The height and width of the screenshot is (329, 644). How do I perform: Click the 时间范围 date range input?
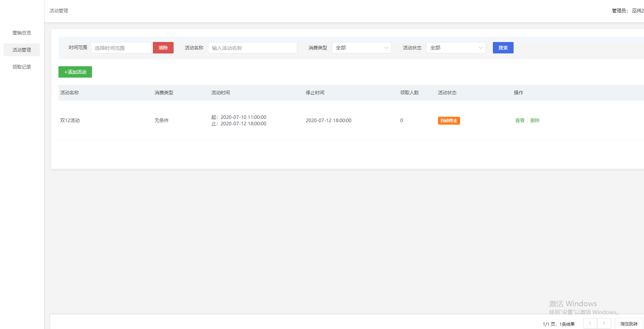(122, 48)
